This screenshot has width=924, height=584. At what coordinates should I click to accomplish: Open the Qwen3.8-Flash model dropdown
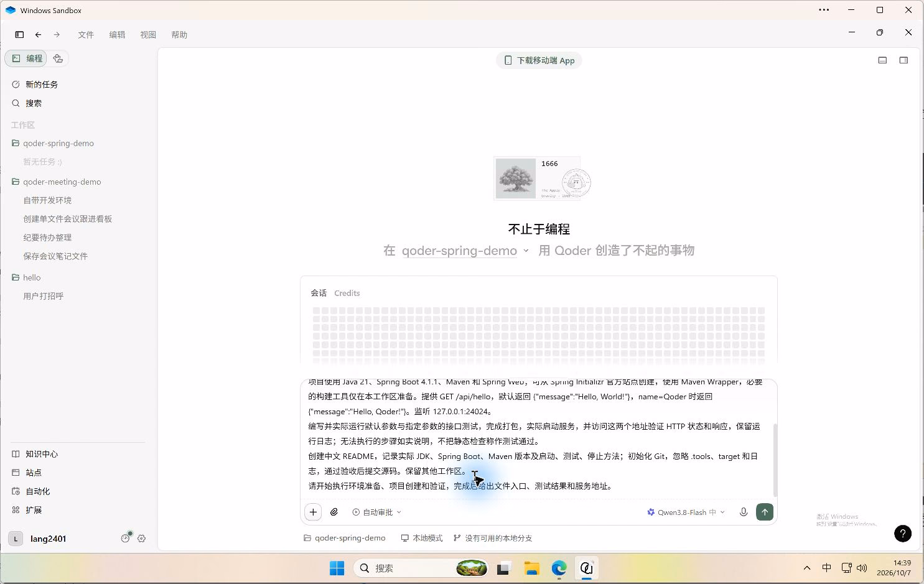[686, 512]
